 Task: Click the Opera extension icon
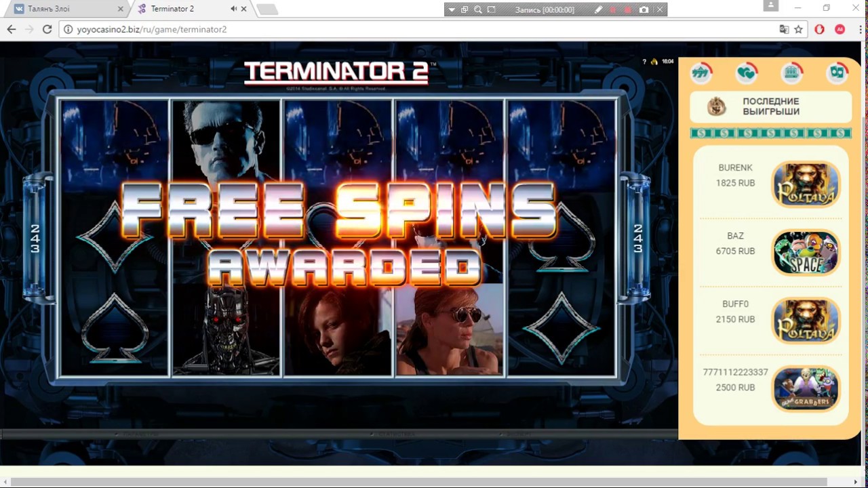point(819,29)
